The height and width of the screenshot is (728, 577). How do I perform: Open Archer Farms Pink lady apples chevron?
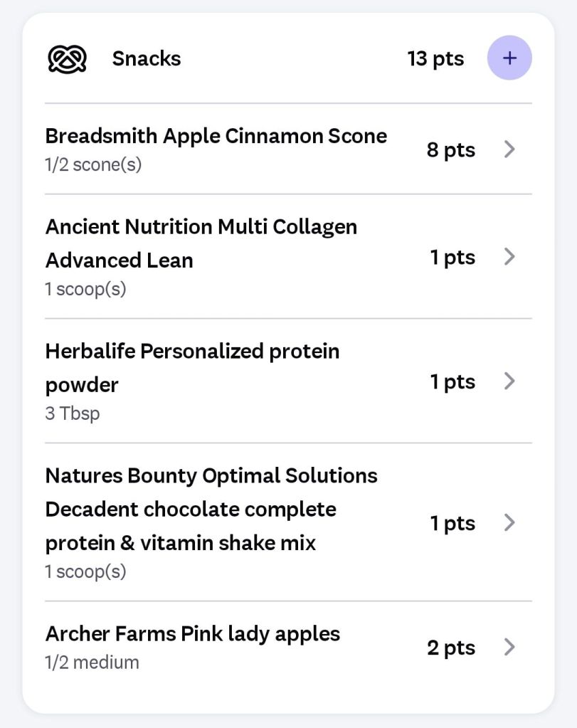(509, 648)
